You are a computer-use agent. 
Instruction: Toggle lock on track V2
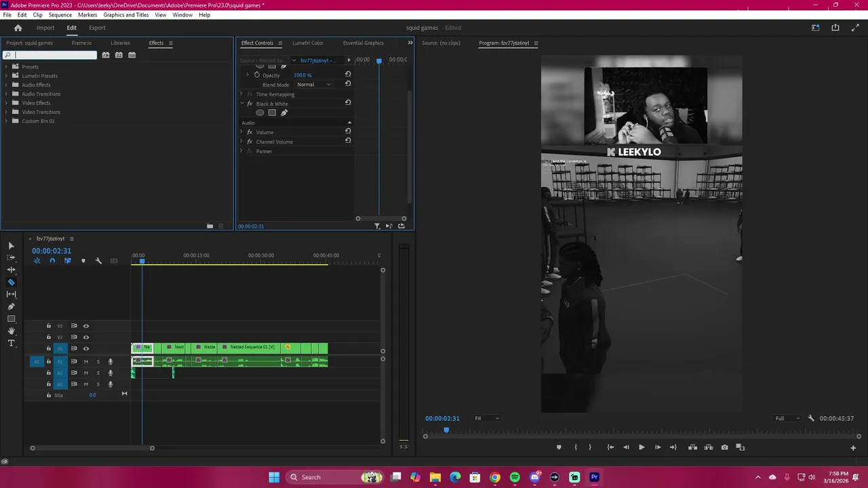pyautogui.click(x=48, y=337)
